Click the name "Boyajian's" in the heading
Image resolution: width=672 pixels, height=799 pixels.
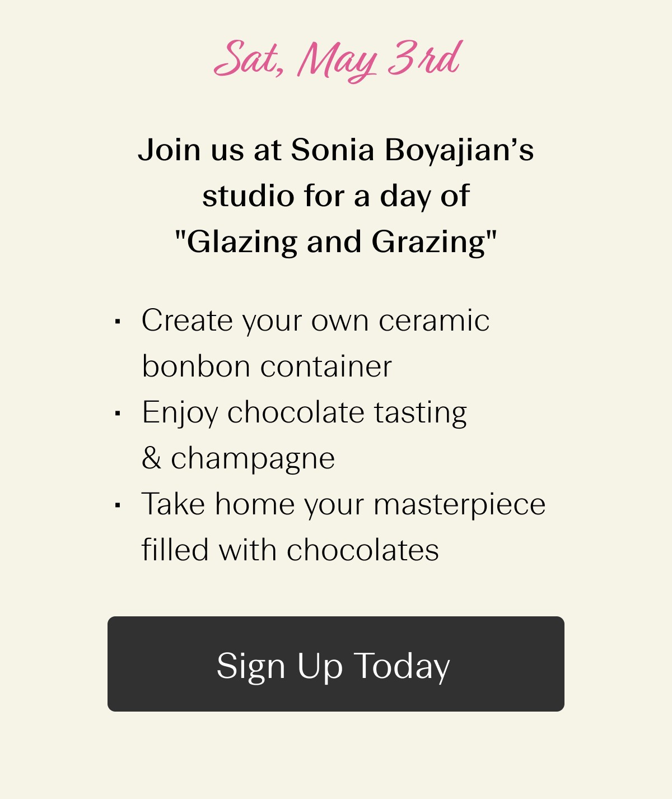459,150
